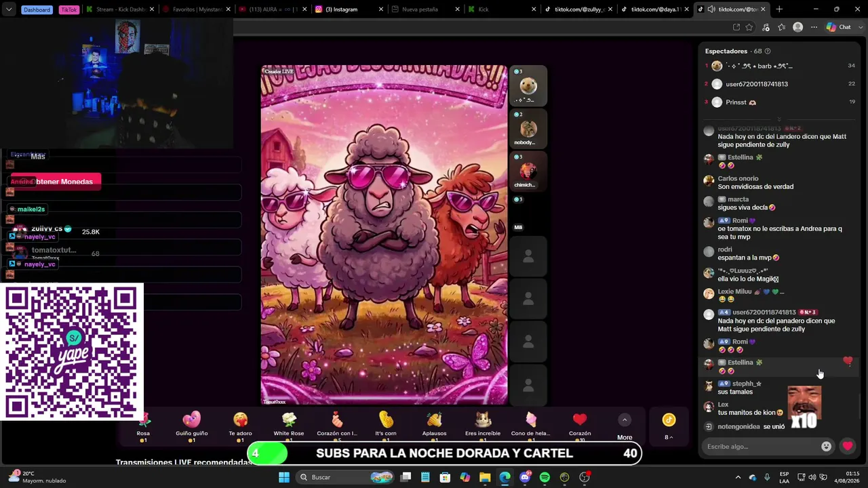Image resolution: width=868 pixels, height=488 pixels.
Task: Send a White Rose gift
Action: click(289, 426)
